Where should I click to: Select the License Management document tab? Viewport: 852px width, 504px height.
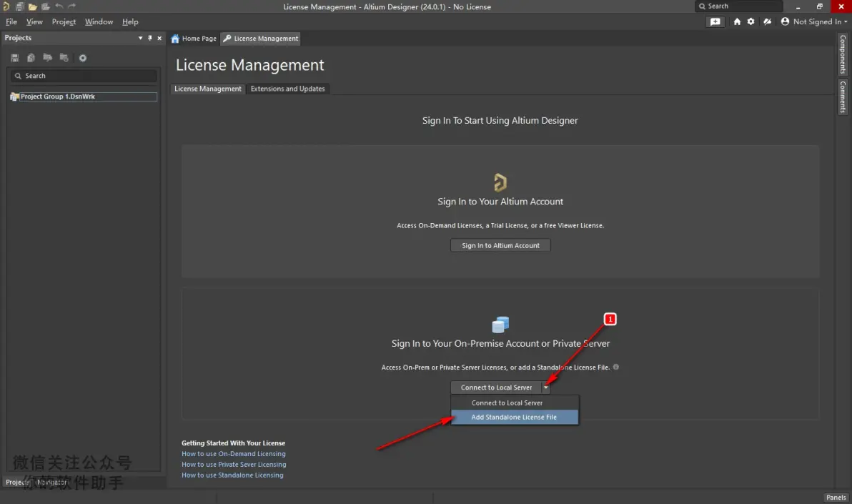pyautogui.click(x=261, y=39)
